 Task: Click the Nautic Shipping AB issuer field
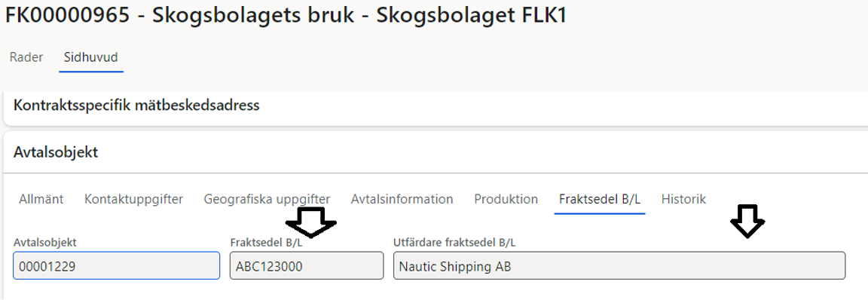point(619,265)
